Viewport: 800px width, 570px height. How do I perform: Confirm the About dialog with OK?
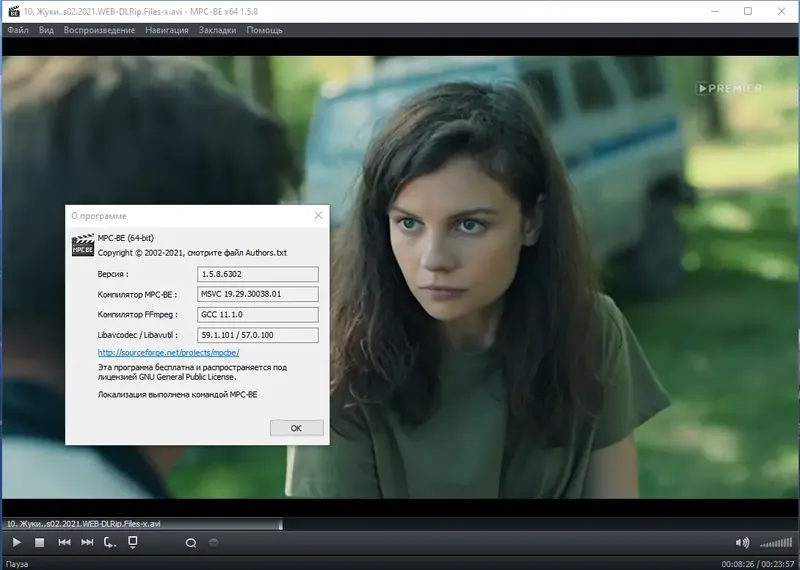pyautogui.click(x=296, y=428)
